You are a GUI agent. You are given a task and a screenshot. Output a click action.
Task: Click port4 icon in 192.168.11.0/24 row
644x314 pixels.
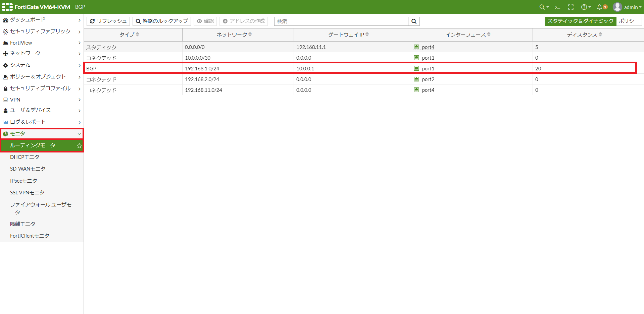click(x=416, y=90)
